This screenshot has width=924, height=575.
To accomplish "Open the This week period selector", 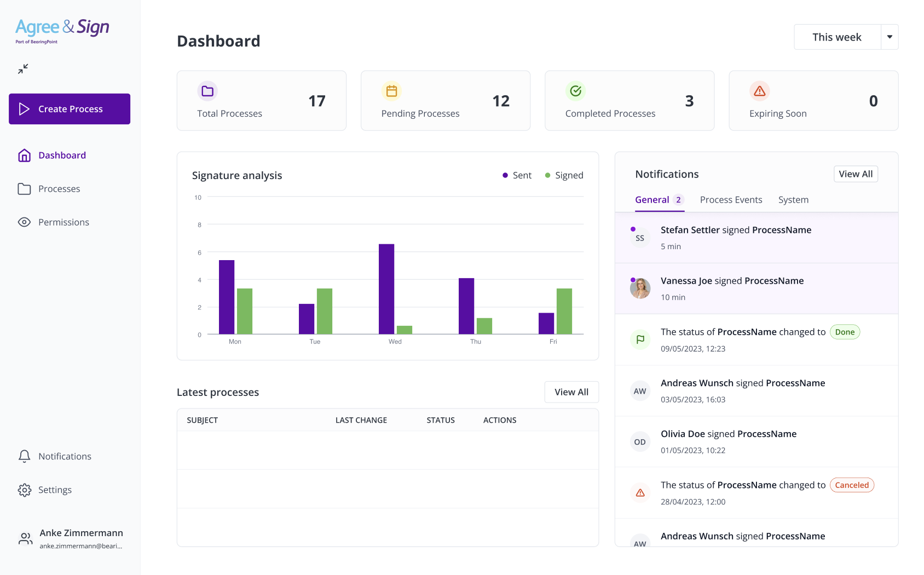I will 837,37.
